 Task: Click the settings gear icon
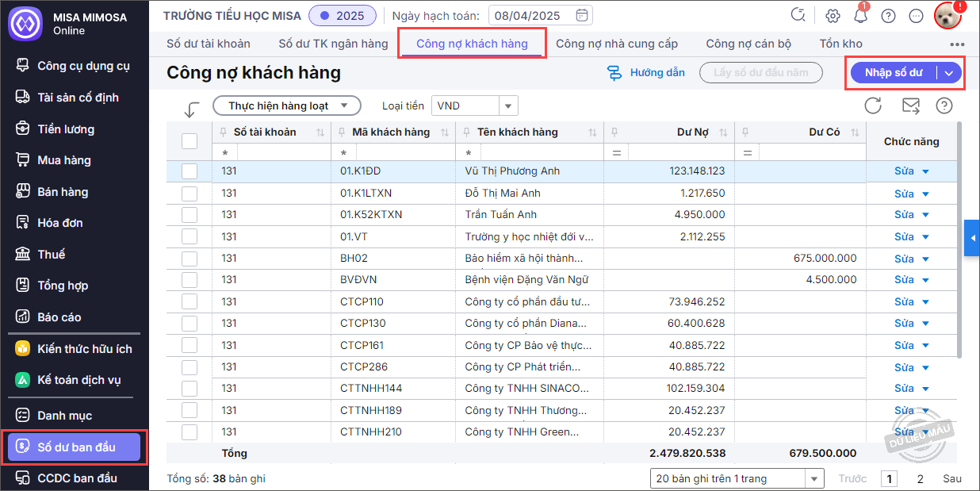tap(833, 15)
